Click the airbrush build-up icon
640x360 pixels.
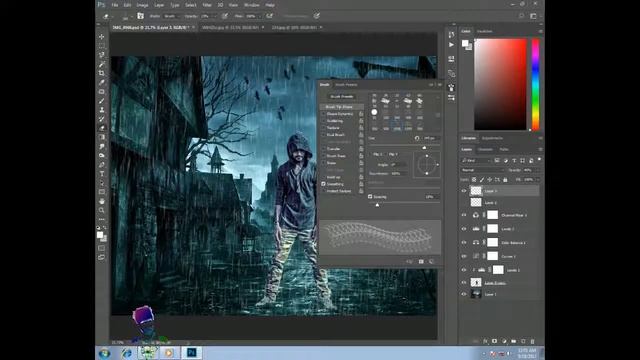[x=269, y=16]
